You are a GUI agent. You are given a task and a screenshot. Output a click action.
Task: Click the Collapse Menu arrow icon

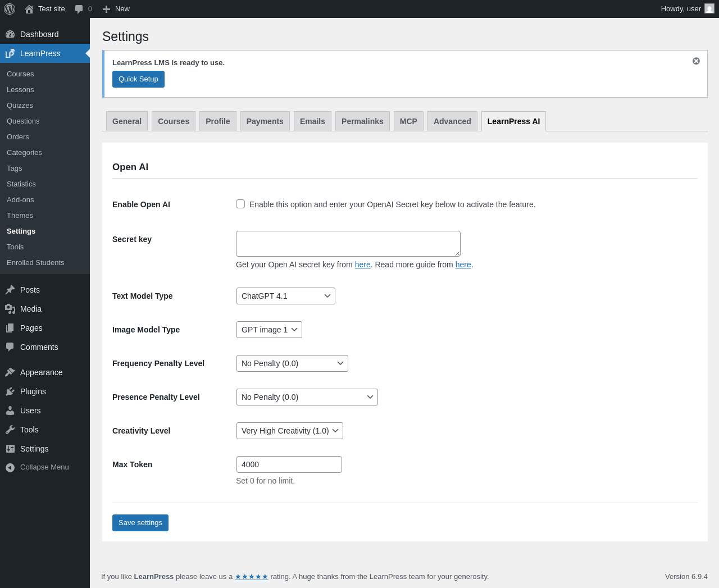[x=10, y=467]
